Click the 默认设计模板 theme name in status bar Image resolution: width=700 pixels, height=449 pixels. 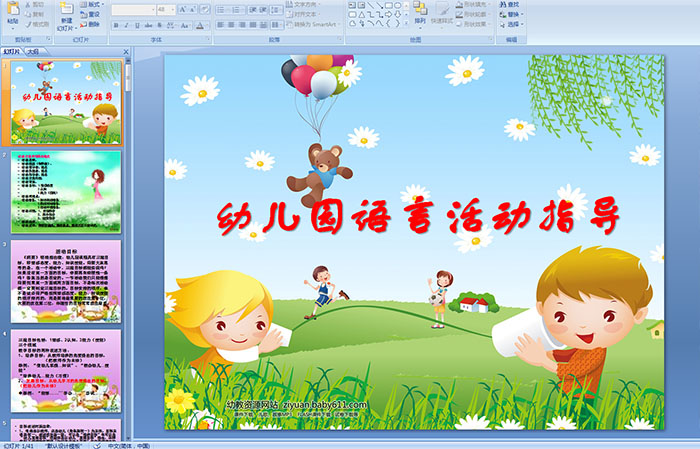coord(63,446)
